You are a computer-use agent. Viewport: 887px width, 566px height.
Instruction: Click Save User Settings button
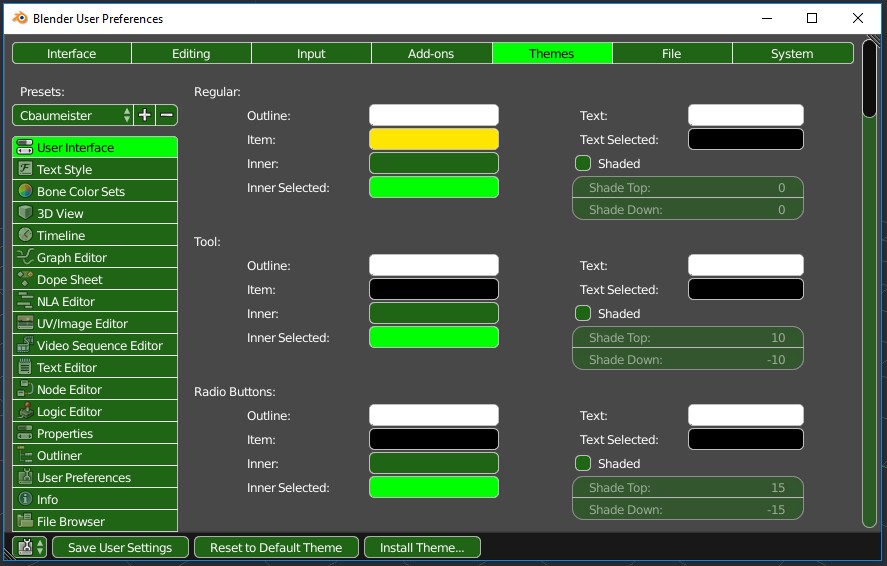120,547
